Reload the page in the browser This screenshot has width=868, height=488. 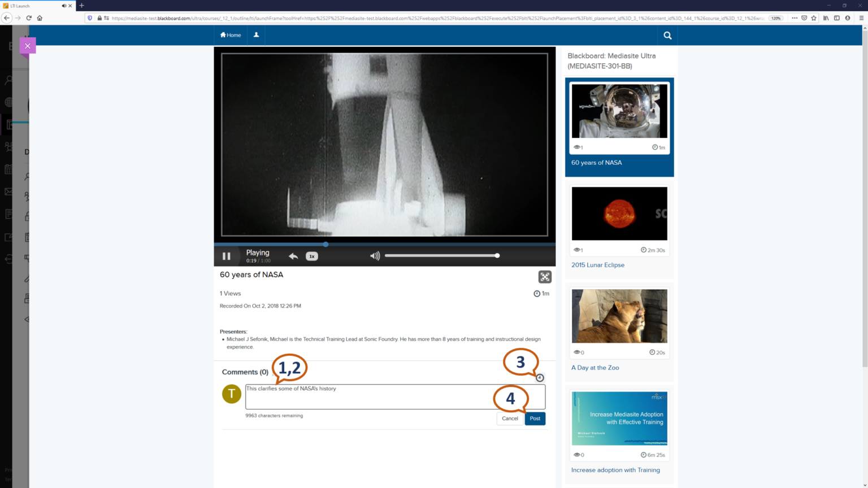coord(29,18)
